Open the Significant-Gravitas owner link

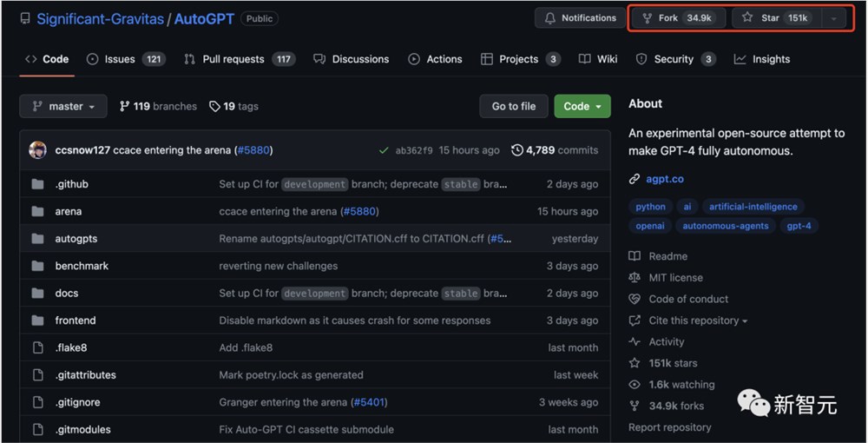100,19
